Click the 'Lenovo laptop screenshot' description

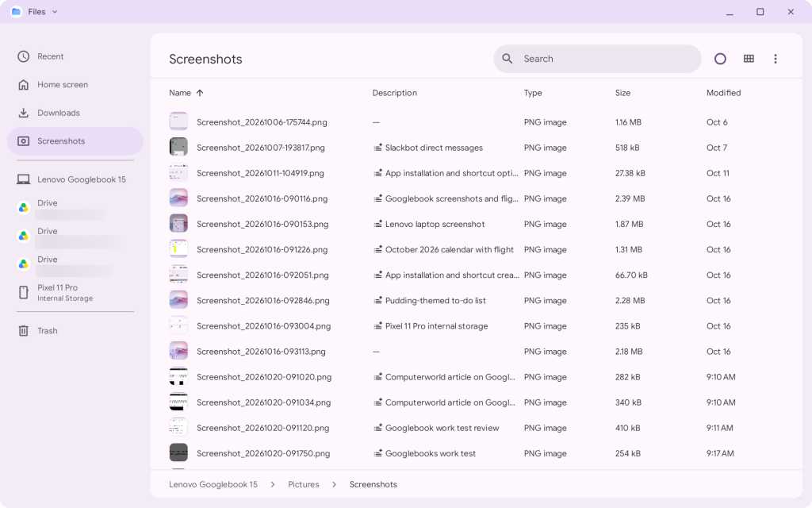pyautogui.click(x=435, y=224)
